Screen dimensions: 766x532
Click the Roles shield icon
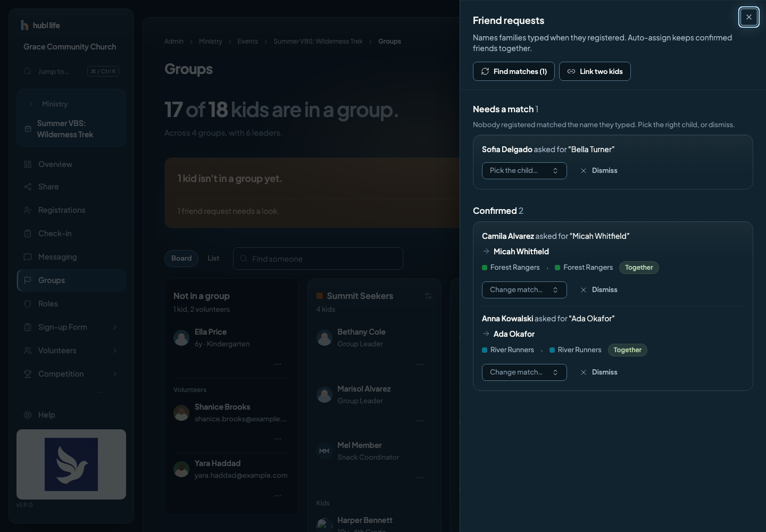click(28, 304)
